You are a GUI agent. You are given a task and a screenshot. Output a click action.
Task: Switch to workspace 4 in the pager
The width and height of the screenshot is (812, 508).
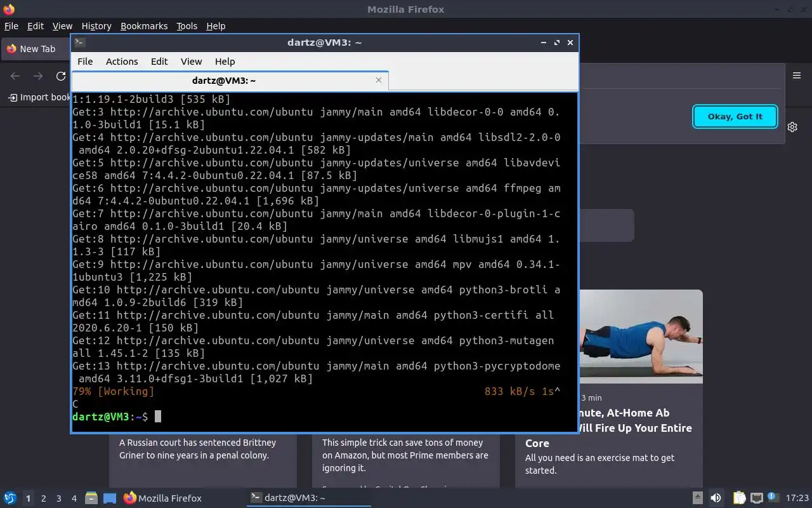click(74, 498)
